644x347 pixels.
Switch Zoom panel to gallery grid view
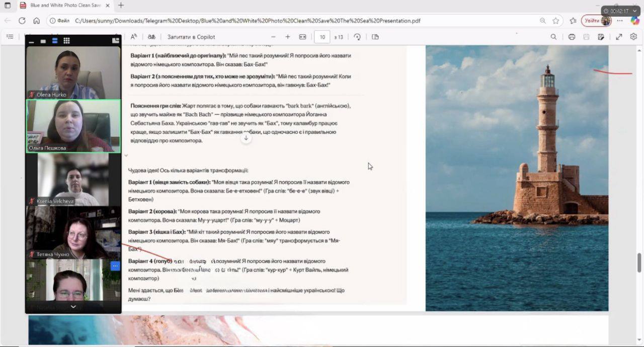pos(66,41)
